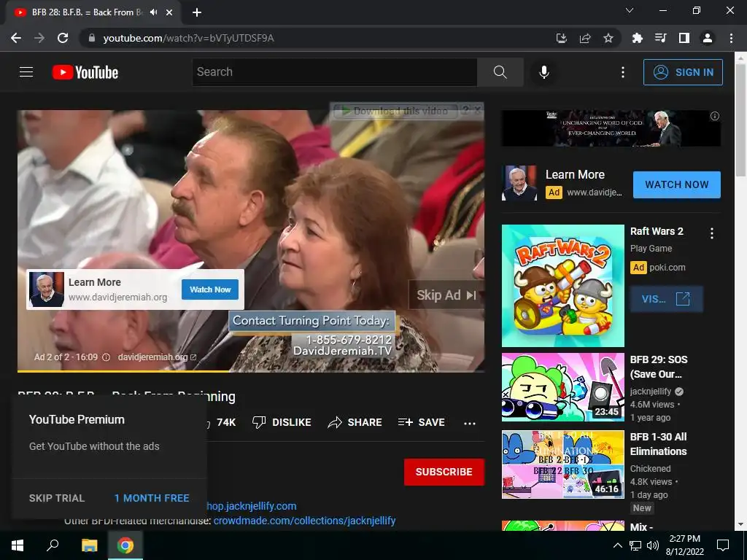Reload the page with the refresh icon
This screenshot has width=747, height=560.
coord(63,38)
